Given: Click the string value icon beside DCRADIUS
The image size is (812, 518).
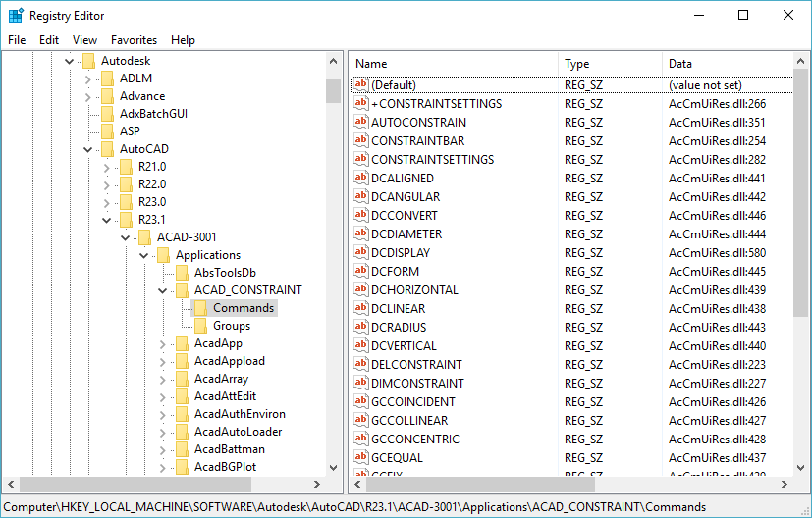Looking at the screenshot, I should pos(361,327).
